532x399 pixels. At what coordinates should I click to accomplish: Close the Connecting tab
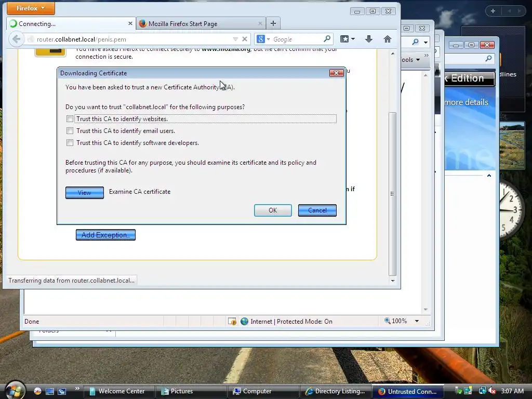click(x=130, y=23)
